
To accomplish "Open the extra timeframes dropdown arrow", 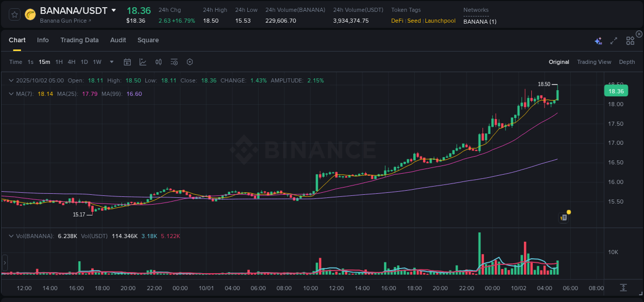I will click(x=111, y=61).
